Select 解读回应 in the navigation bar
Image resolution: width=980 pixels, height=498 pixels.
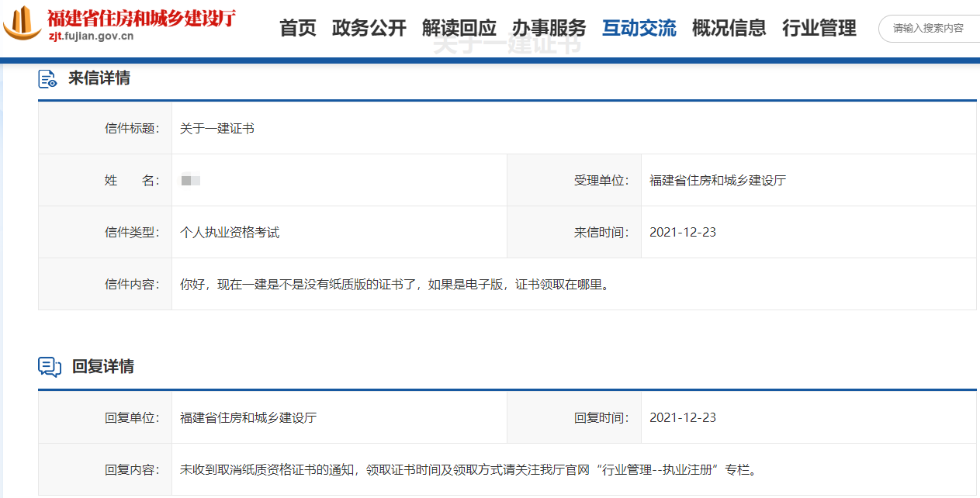[x=459, y=27]
